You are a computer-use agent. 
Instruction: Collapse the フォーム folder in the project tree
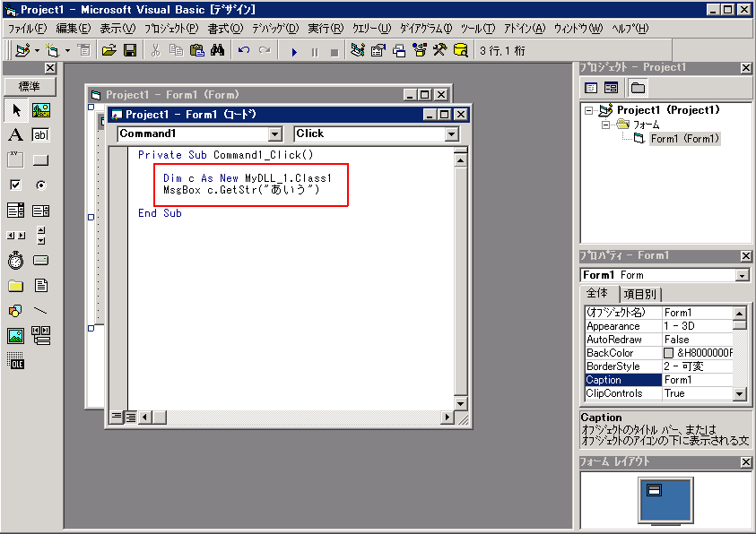pyautogui.click(x=606, y=125)
